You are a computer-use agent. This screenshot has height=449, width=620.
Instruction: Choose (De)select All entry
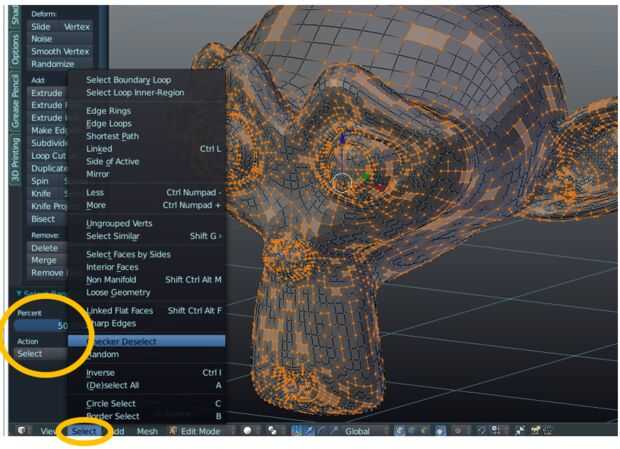click(x=146, y=385)
